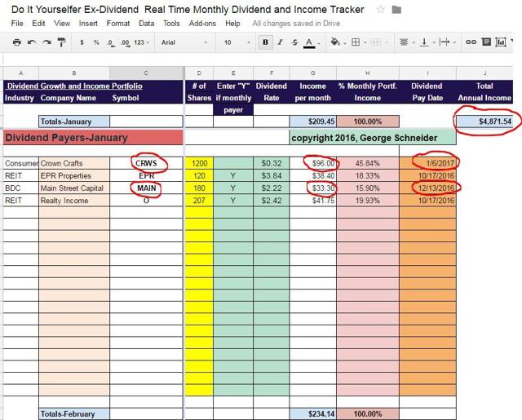
Task: Increase decimal places
Action: [x=125, y=43]
